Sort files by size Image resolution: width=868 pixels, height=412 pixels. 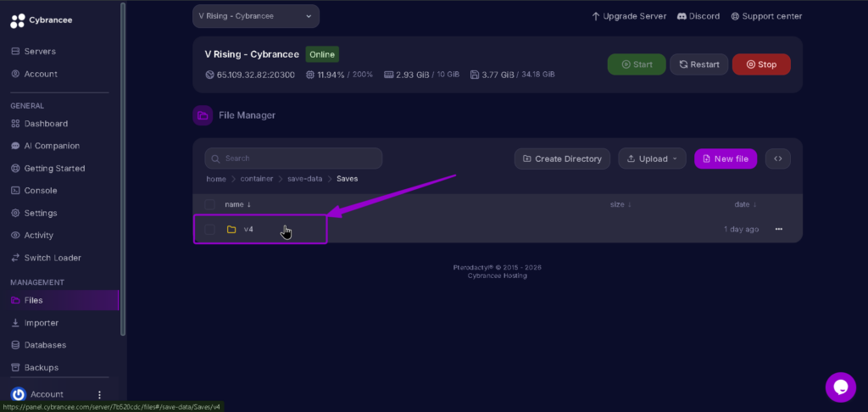[620, 204]
